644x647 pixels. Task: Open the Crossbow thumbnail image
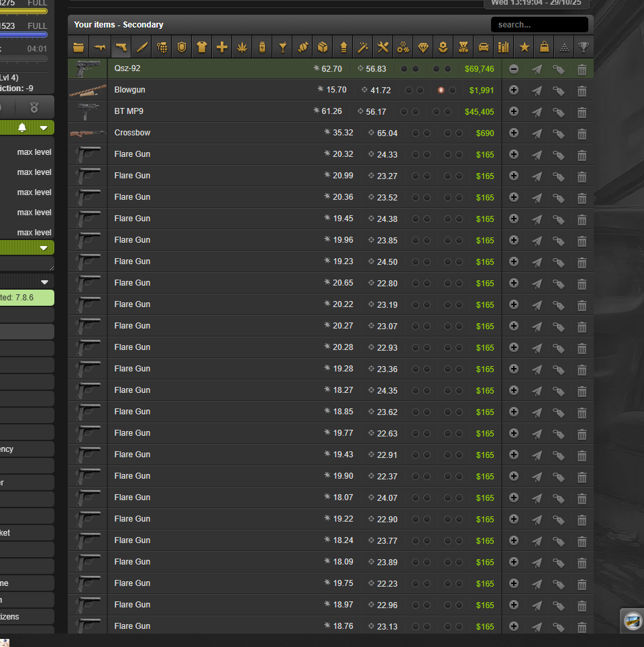point(87,133)
